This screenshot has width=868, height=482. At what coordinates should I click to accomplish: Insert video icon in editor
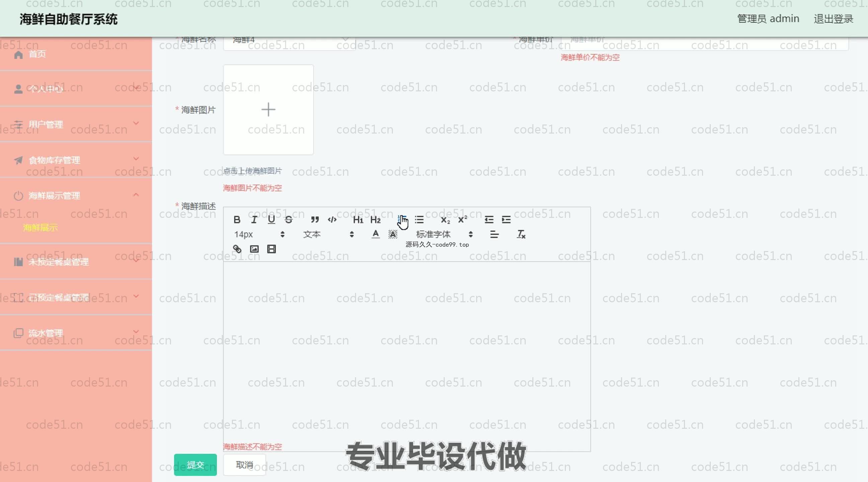tap(271, 249)
